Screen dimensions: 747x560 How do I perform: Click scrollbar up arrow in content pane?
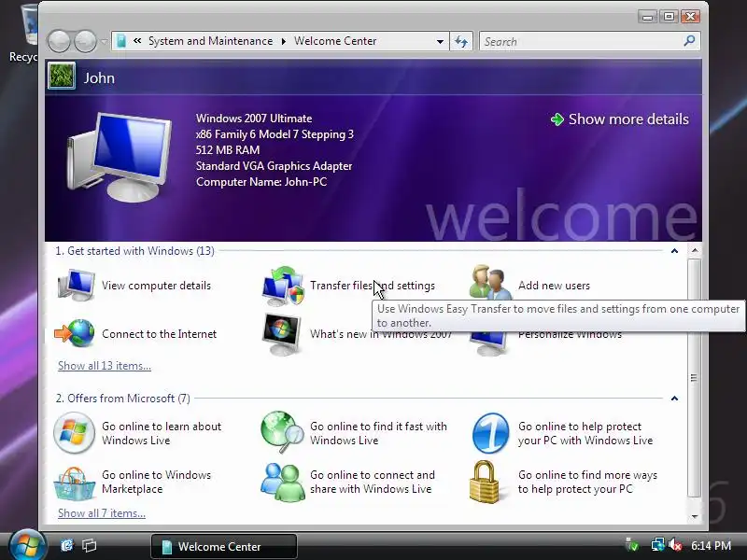695,250
